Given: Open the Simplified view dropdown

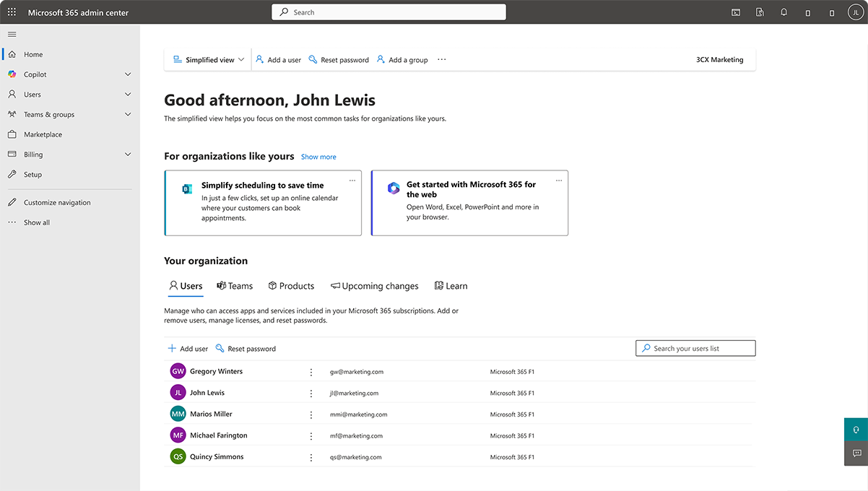Looking at the screenshot, I should (x=208, y=60).
